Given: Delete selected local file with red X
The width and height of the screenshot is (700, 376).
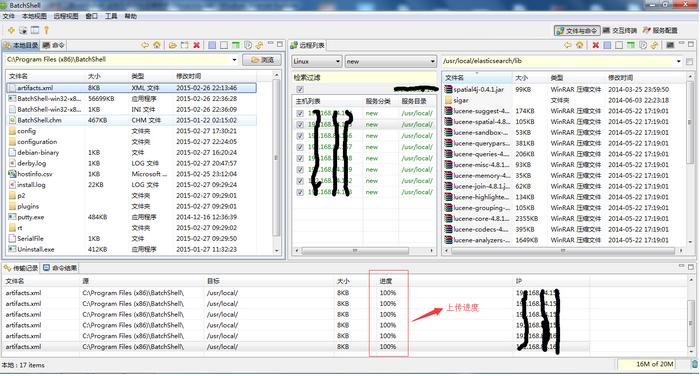Looking at the screenshot, I should [x=196, y=45].
